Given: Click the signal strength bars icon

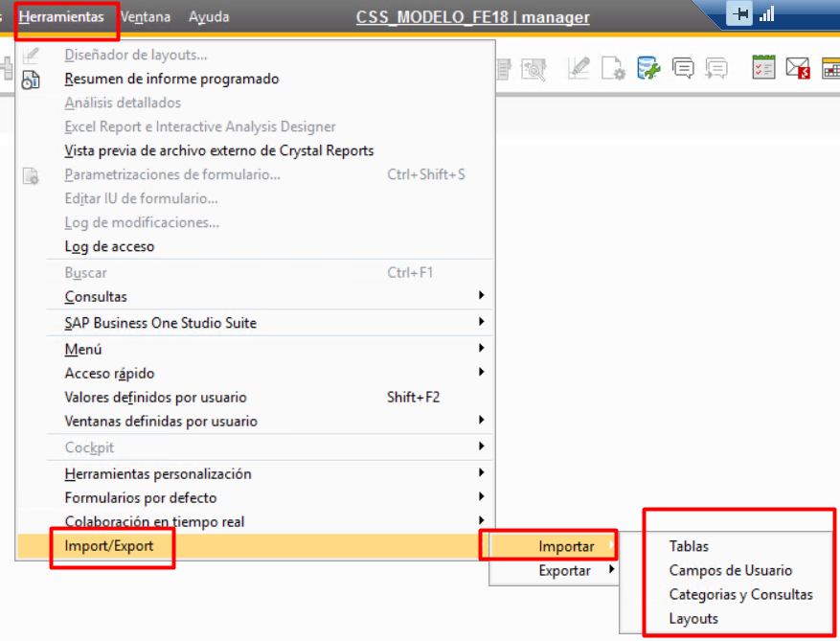Looking at the screenshot, I should point(766,15).
